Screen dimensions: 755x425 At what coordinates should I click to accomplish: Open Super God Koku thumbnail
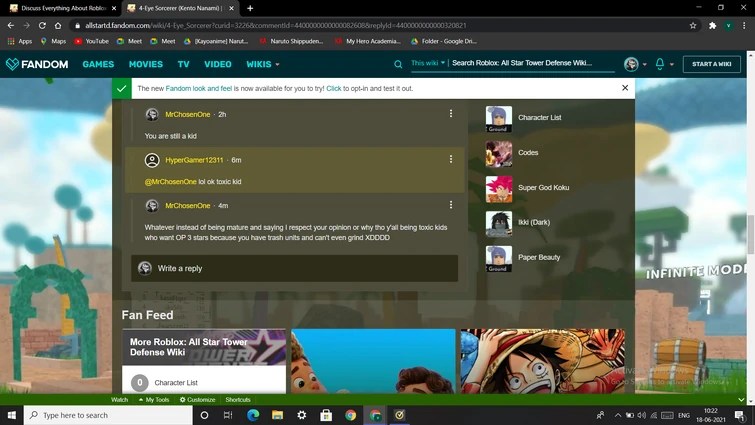click(x=499, y=189)
